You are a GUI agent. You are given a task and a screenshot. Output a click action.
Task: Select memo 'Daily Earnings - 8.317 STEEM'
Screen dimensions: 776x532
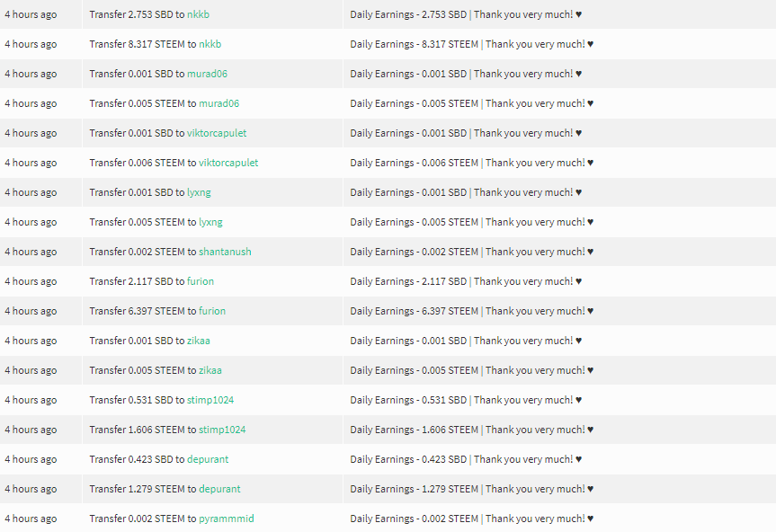[x=414, y=44]
